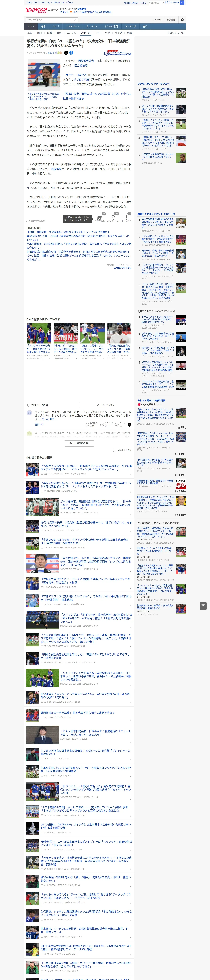Screen dimensions: 210x980
Task: Open 森保監督 link in article text
Action: coord(56,169)
